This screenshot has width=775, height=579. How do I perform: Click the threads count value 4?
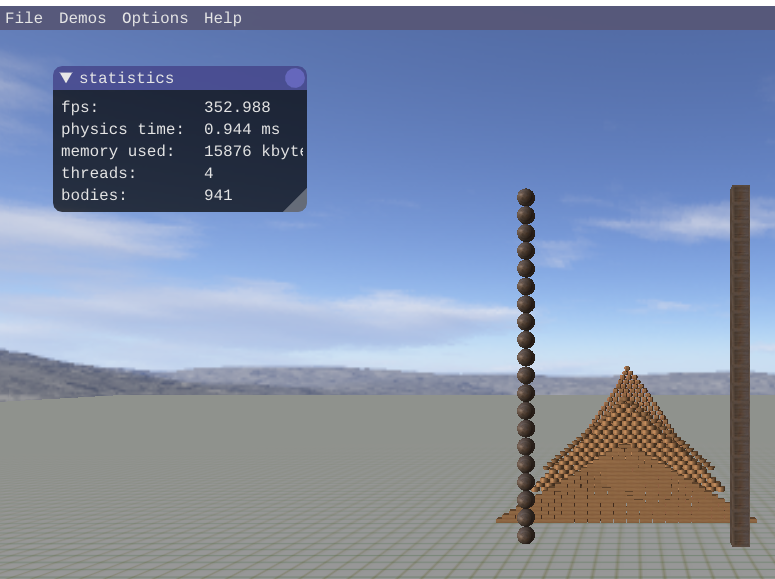coord(209,173)
